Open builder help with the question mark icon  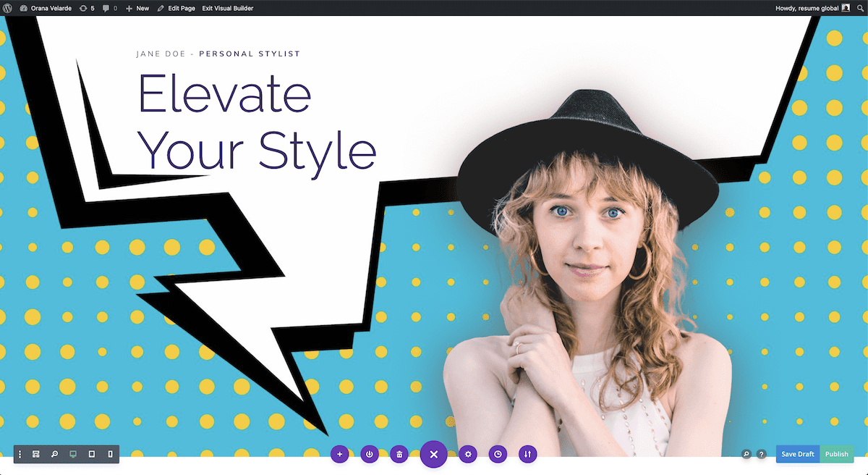pyautogui.click(x=761, y=454)
